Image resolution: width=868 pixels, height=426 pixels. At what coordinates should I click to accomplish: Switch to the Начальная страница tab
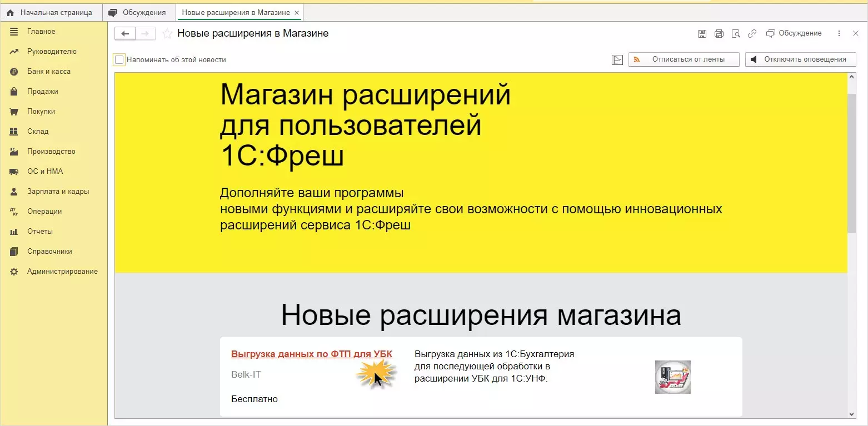coord(50,12)
